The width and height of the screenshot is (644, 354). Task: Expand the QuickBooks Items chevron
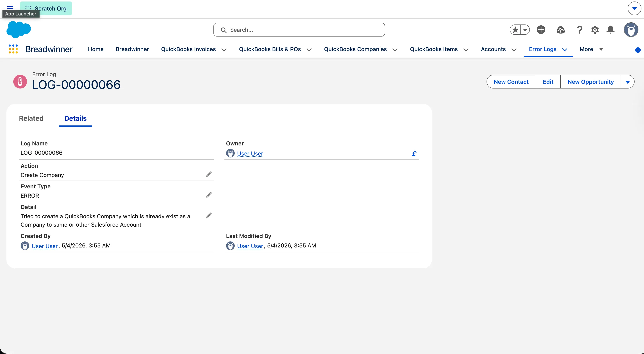click(466, 50)
